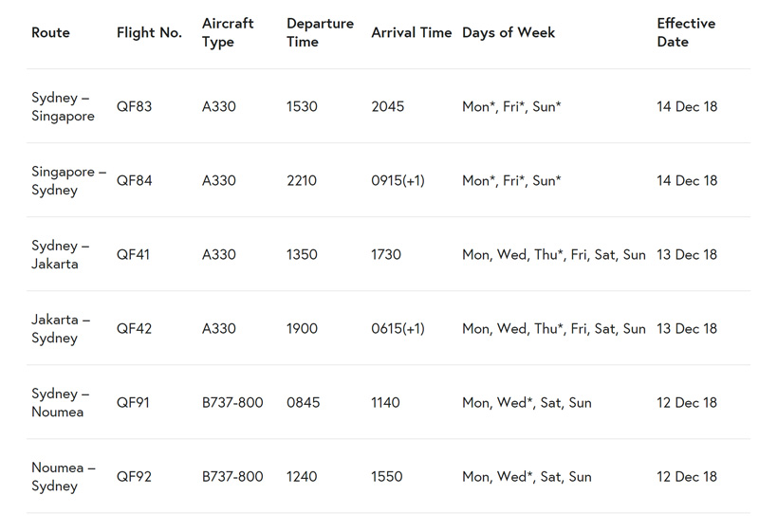Click flight number QF42

pos(134,328)
